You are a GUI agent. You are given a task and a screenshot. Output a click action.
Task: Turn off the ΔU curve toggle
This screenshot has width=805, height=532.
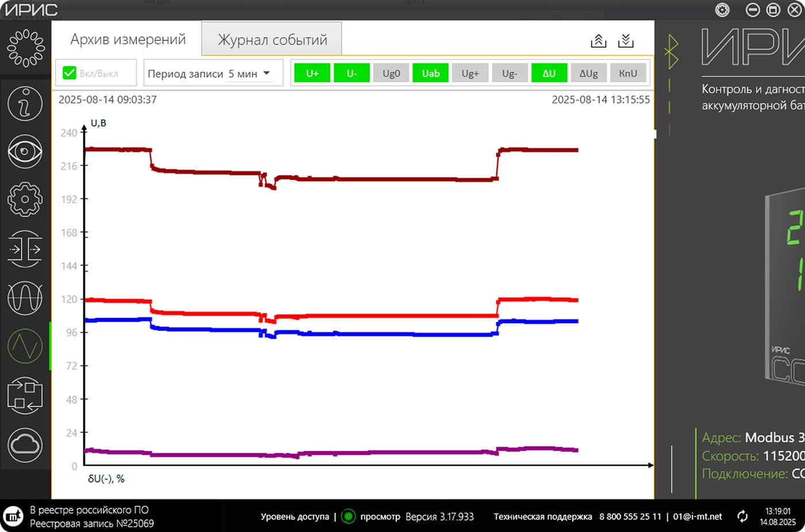(549, 73)
